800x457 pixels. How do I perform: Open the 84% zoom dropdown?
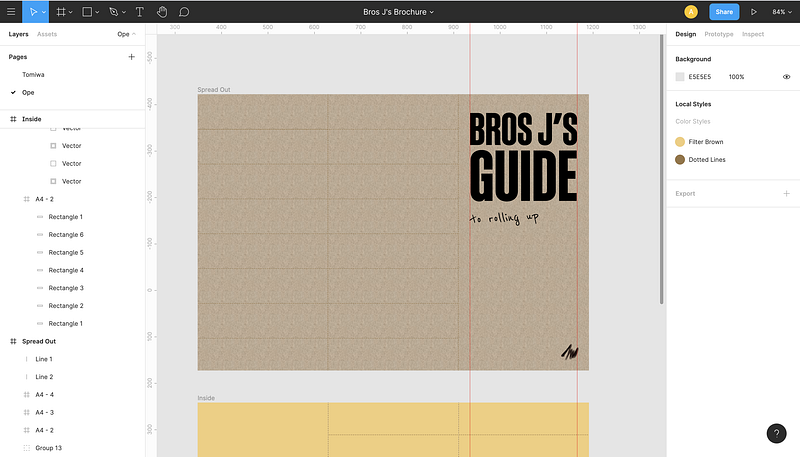[780, 12]
